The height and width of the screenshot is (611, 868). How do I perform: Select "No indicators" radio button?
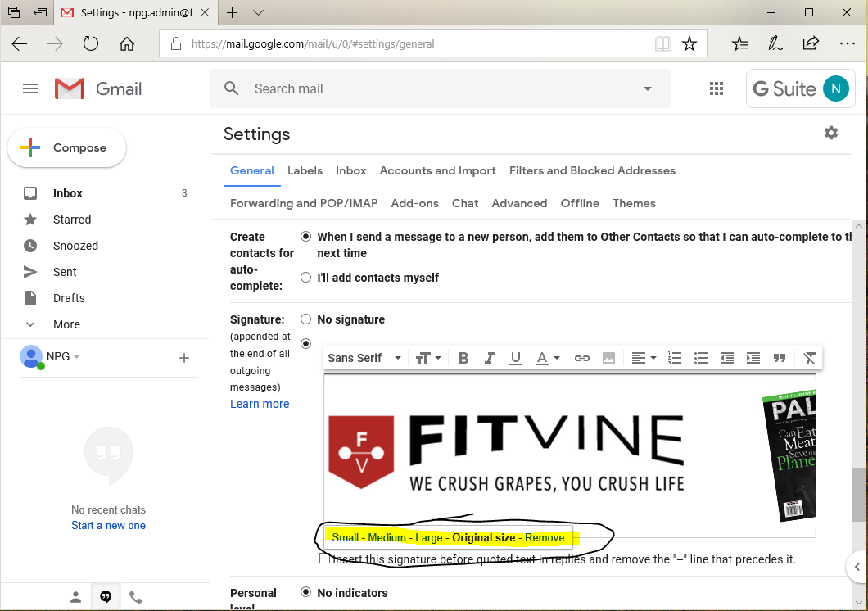click(x=305, y=592)
